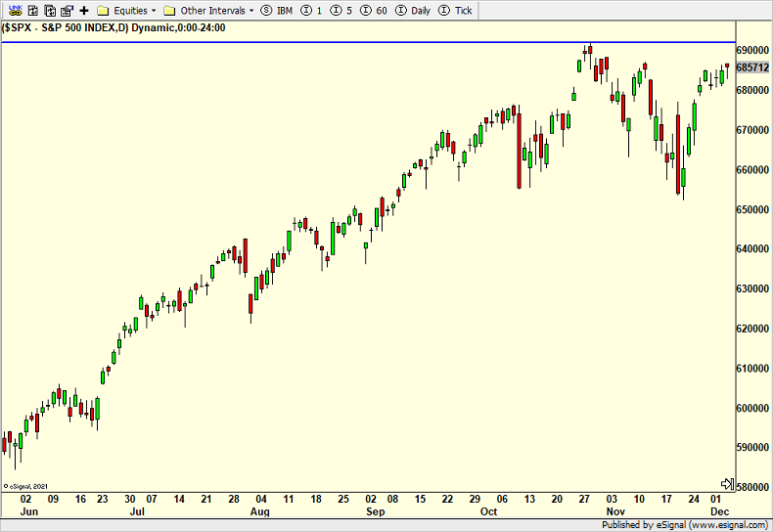Expand the Other Intervals dropdown
This screenshot has height=532, width=773.
(209, 11)
